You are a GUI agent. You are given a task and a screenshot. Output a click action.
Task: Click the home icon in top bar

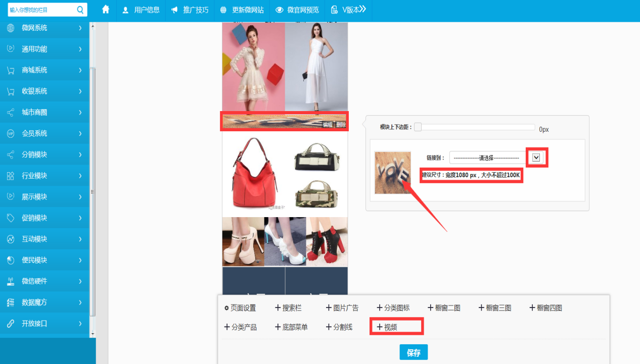point(106,10)
